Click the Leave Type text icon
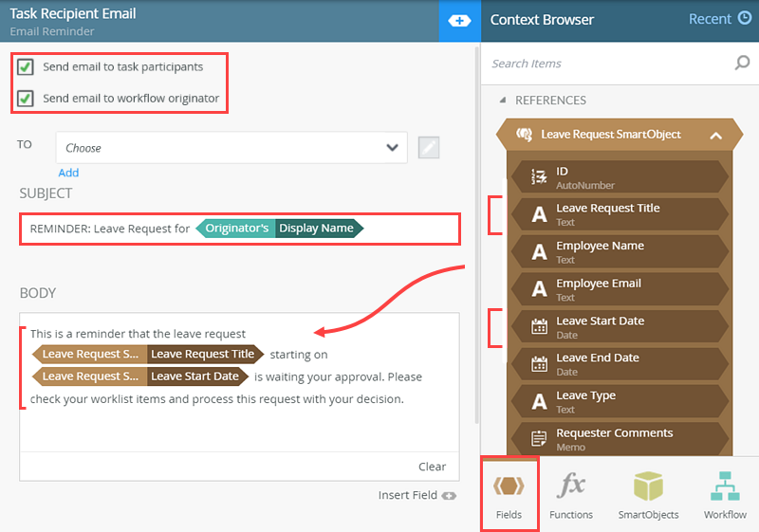 tap(539, 401)
